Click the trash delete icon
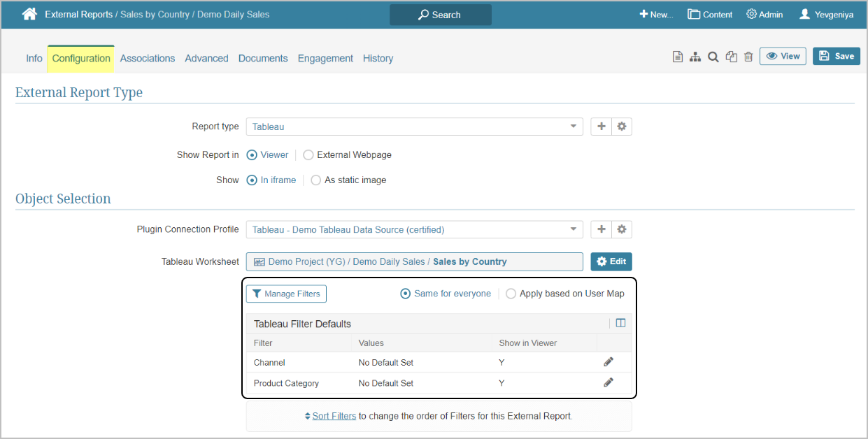Viewport: 868px width, 439px height. [748, 57]
